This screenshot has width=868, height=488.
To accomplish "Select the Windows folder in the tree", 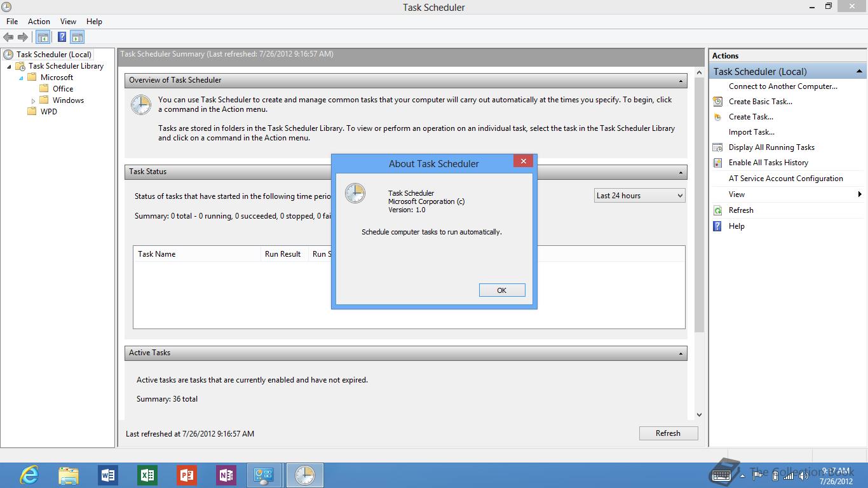I will click(68, 100).
